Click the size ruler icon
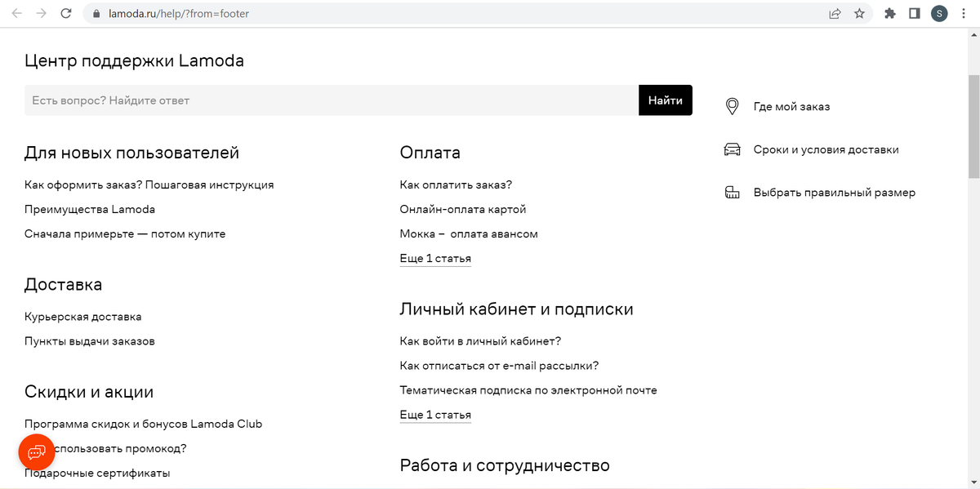This screenshot has height=489, width=980. pos(733,193)
